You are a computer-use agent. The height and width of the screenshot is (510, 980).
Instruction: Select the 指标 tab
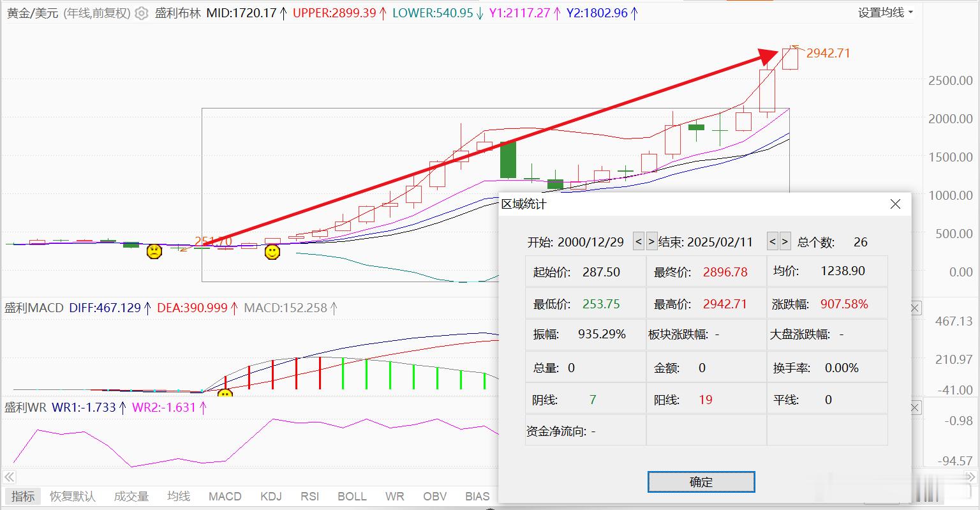tap(23, 497)
